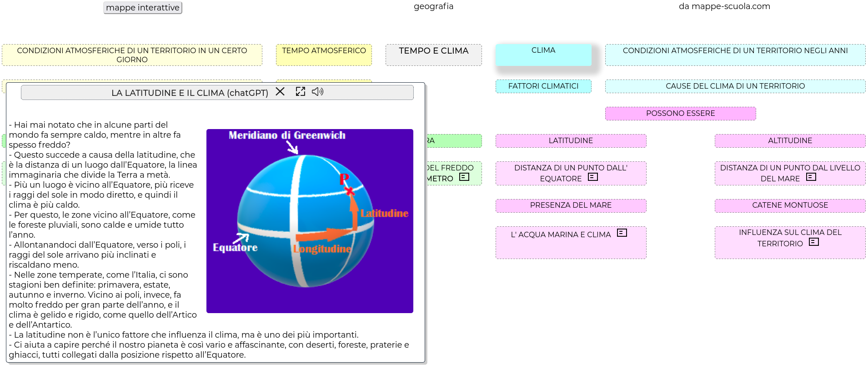868x369 pixels.
Task: Select the ALTITUDINE node
Action: coord(790,141)
